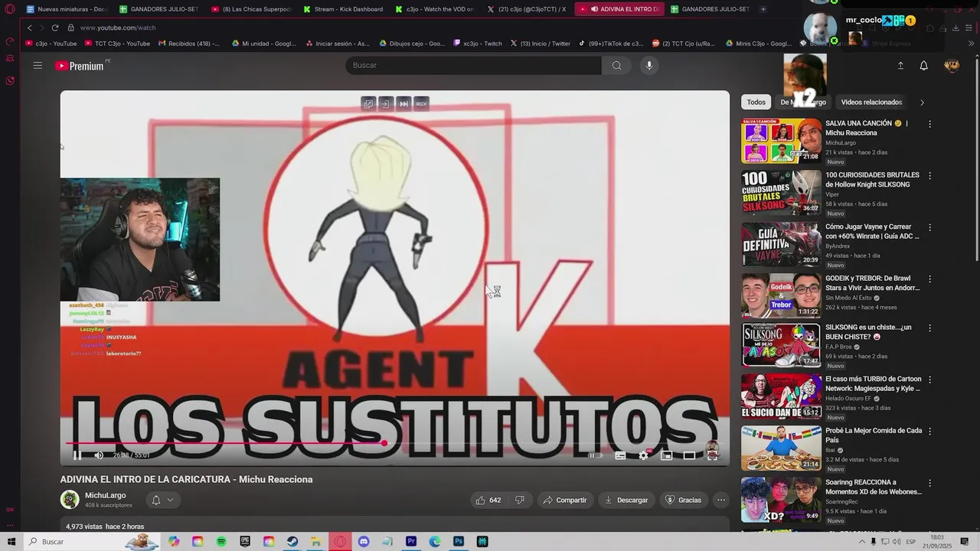Seek on the red video progress bar
The image size is (980, 551).
[395, 443]
